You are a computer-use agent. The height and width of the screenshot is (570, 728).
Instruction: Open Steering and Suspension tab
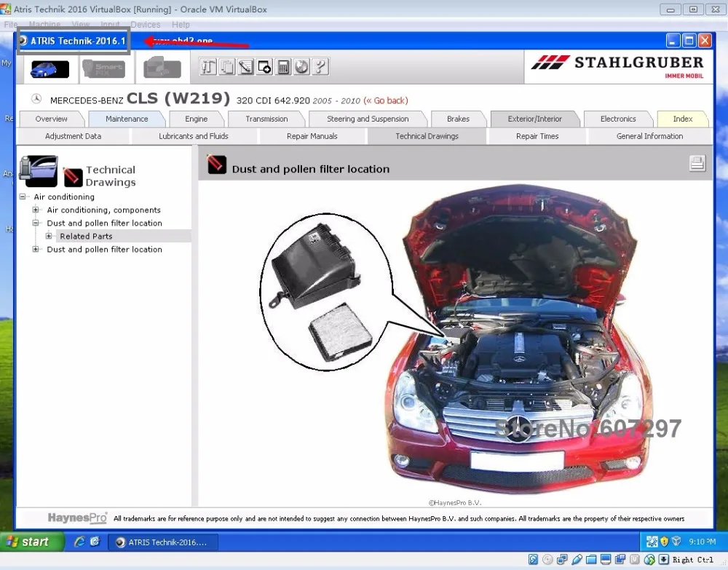pos(368,119)
